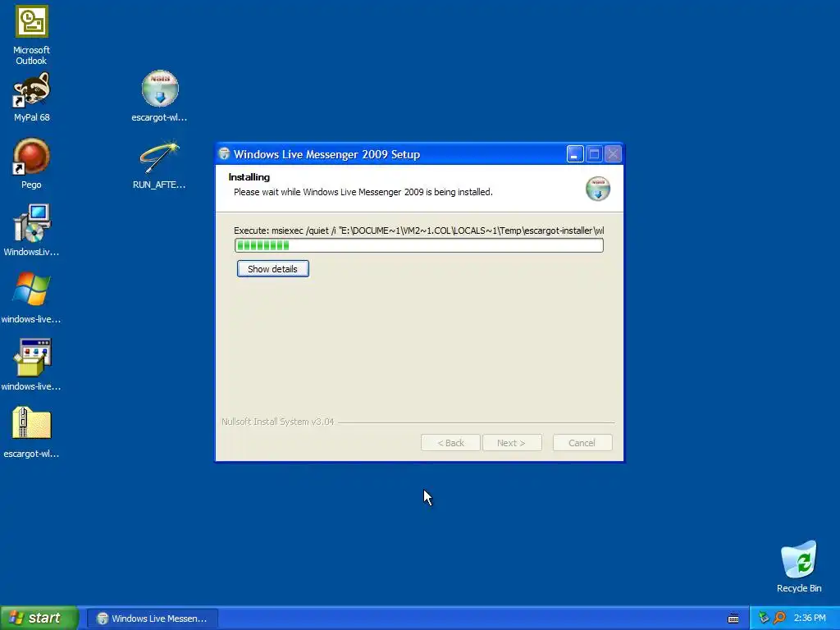The height and width of the screenshot is (630, 840).
Task: Click the installation progress bar
Action: coord(419,245)
